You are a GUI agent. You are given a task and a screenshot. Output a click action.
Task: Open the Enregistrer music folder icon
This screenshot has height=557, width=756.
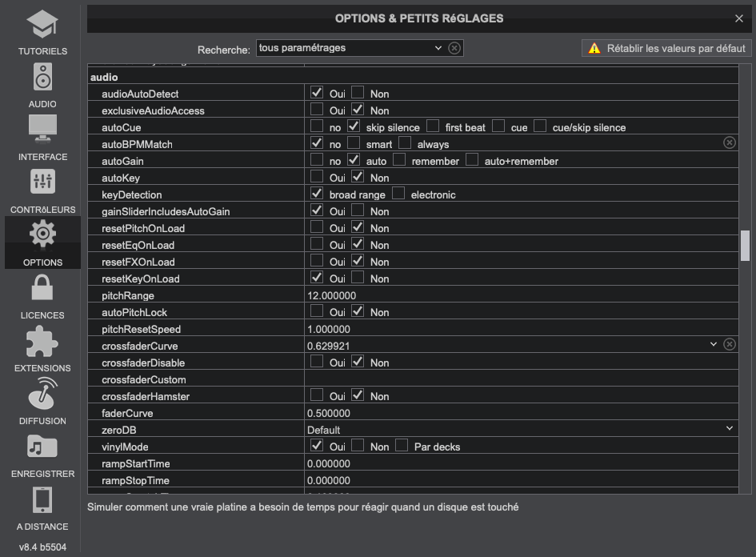tap(42, 447)
